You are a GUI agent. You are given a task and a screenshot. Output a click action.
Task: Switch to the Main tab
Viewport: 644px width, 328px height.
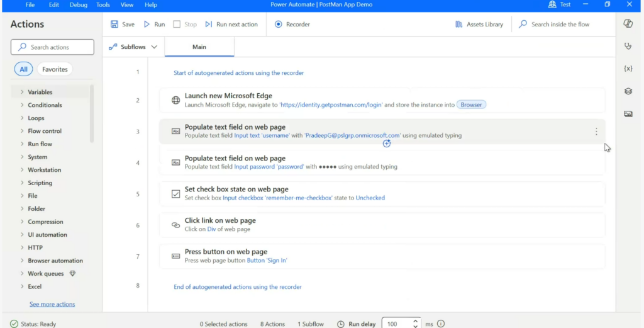199,47
